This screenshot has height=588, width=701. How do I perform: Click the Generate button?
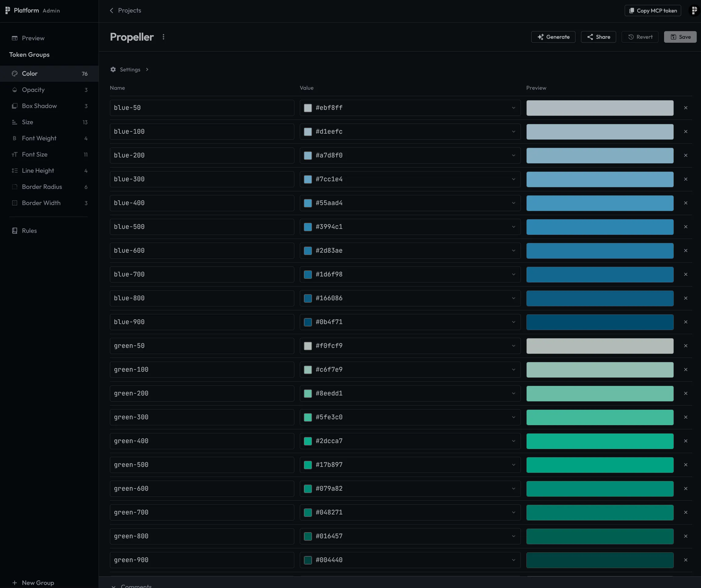(553, 37)
